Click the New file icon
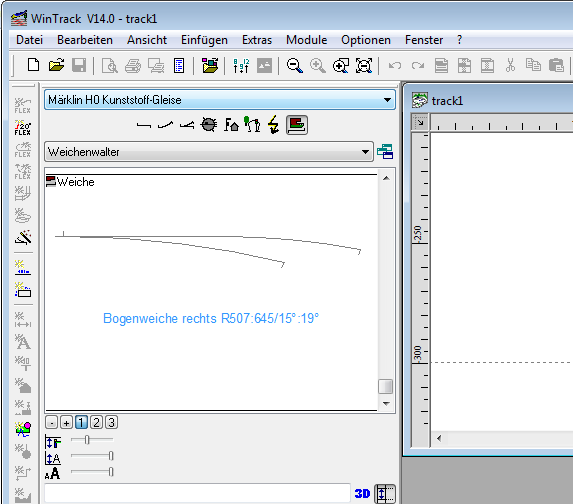Viewport: 573px width, 504px height. 34,65
